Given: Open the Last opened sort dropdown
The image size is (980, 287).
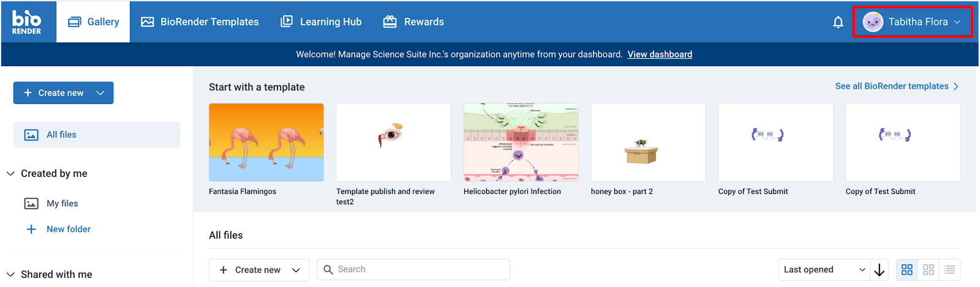Looking at the screenshot, I should (x=824, y=270).
